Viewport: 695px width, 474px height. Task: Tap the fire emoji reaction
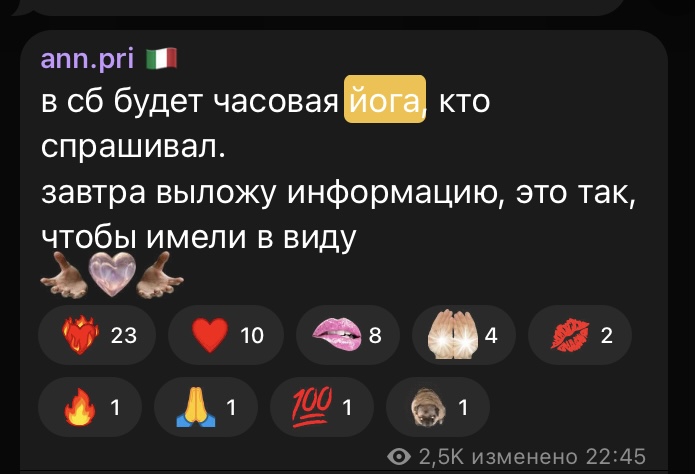[x=90, y=407]
